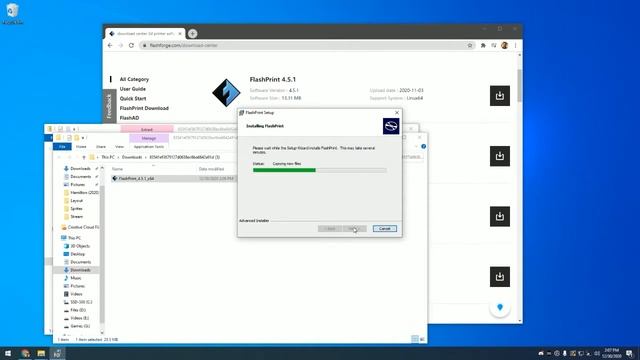
Task: Open the quick access toolbar dropdown arrow
Action: coord(83,138)
